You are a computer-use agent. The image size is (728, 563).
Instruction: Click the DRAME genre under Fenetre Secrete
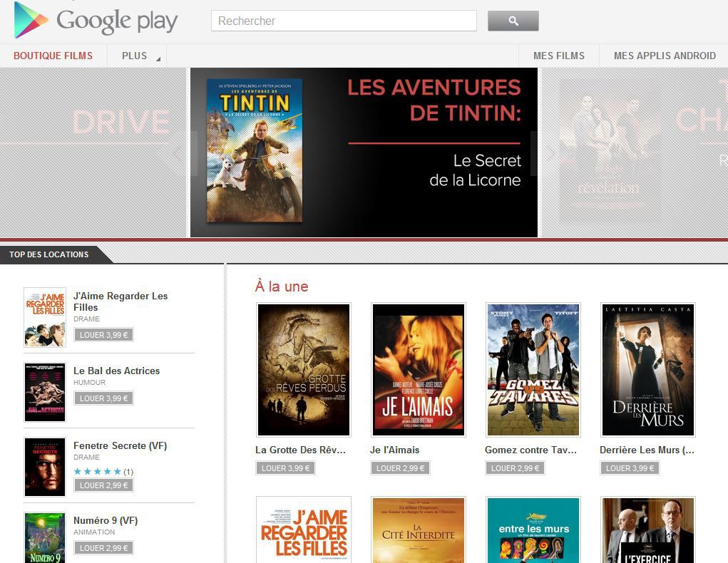coord(86,458)
